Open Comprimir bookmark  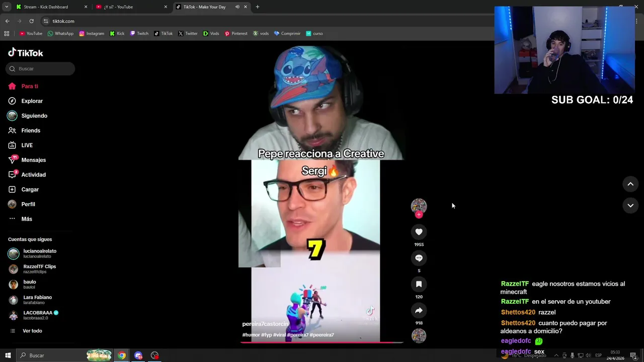tap(287, 34)
